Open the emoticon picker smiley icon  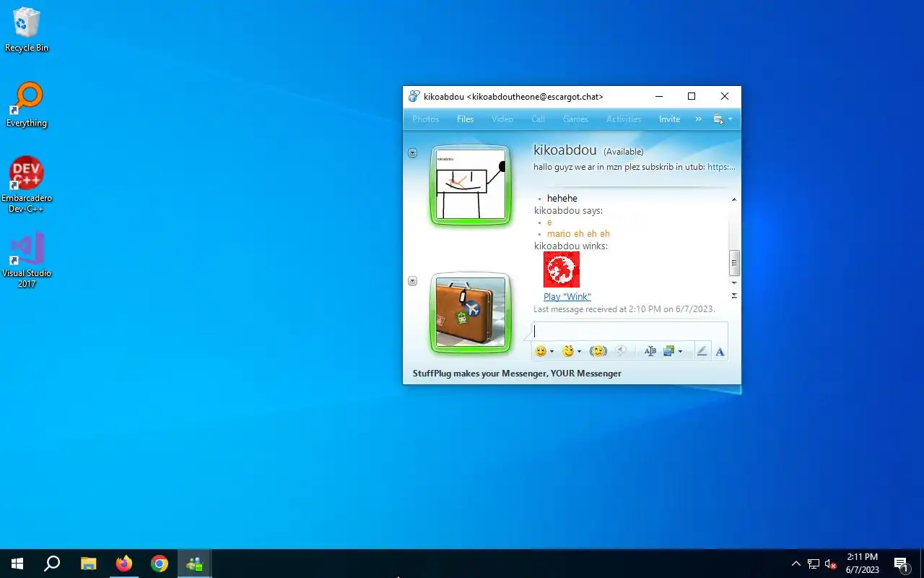[540, 352]
